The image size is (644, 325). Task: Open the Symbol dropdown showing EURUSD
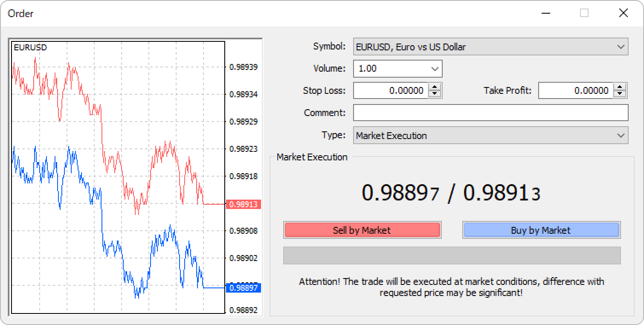tap(490, 47)
